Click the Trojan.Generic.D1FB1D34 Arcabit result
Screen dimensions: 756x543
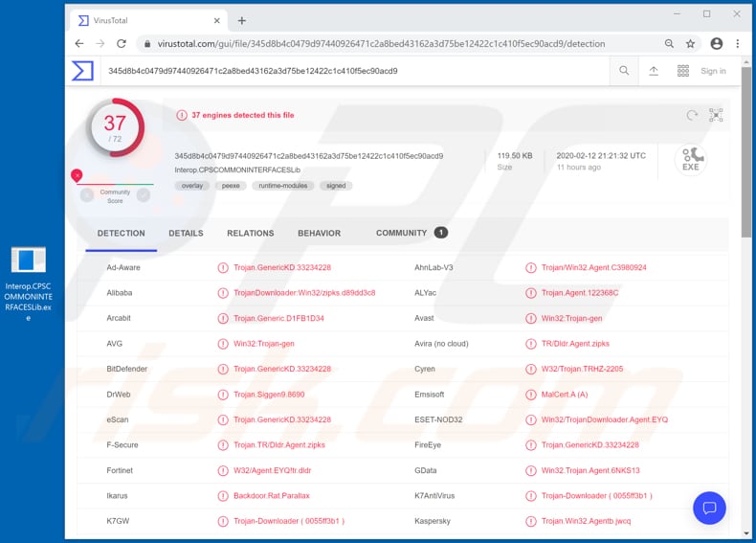pos(278,319)
